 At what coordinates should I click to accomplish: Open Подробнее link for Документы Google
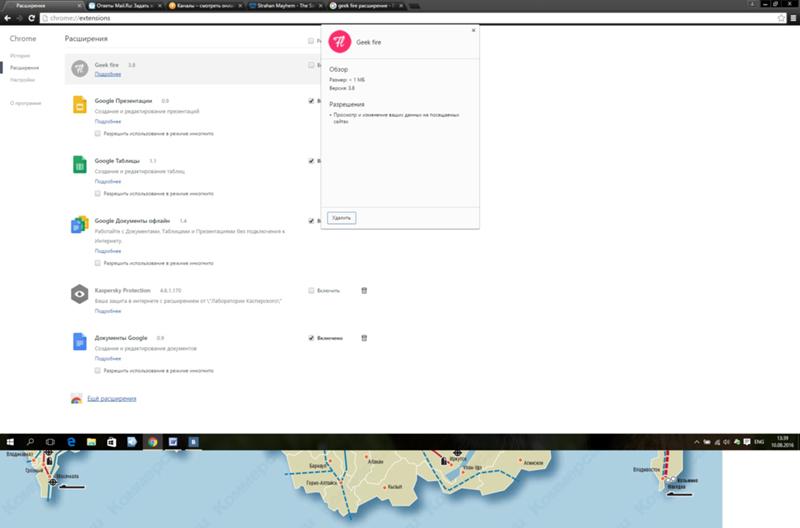pyautogui.click(x=108, y=358)
